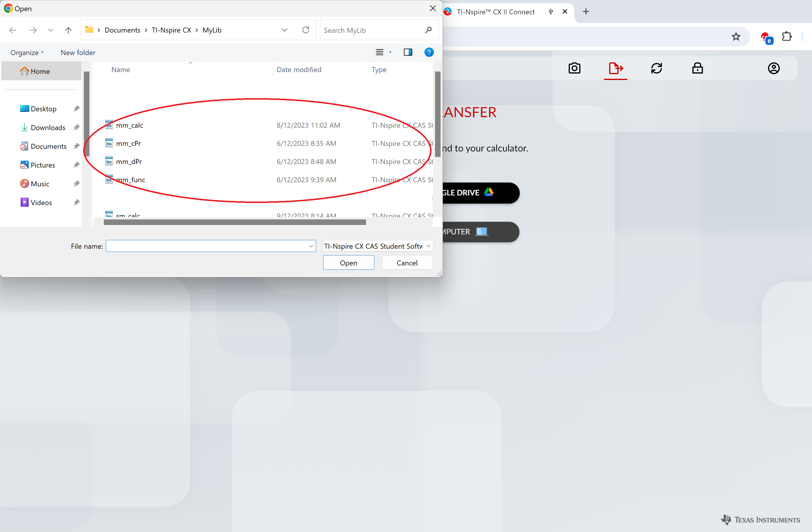Go forward in the Open dialog
The width and height of the screenshot is (812, 532).
pyautogui.click(x=33, y=30)
